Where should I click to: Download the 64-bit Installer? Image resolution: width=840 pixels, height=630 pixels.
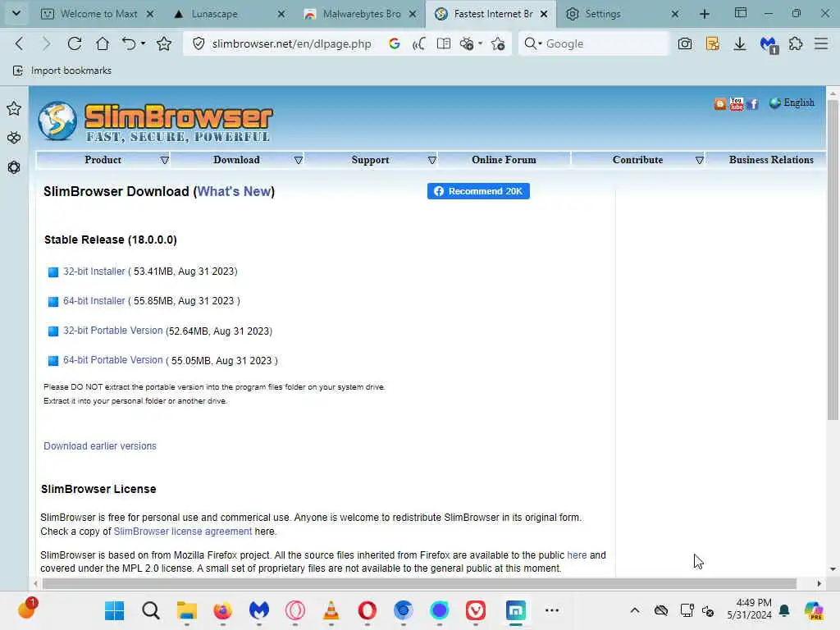pyautogui.click(x=94, y=301)
